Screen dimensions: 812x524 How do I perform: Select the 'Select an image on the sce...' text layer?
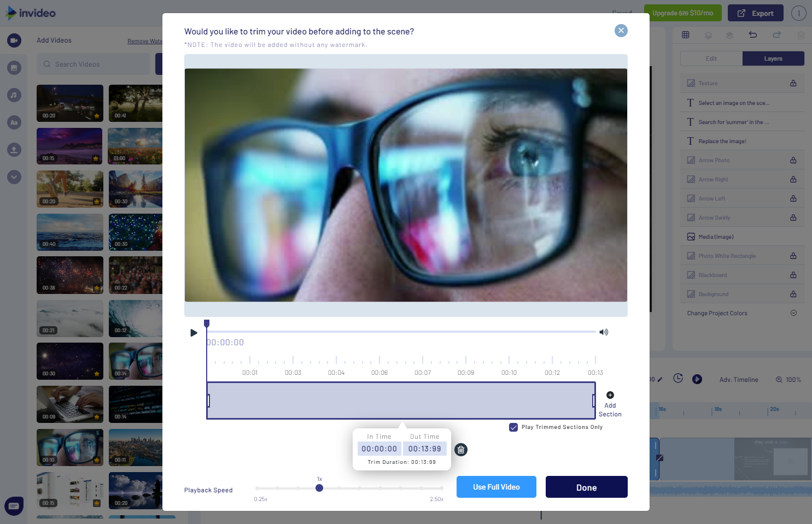743,103
